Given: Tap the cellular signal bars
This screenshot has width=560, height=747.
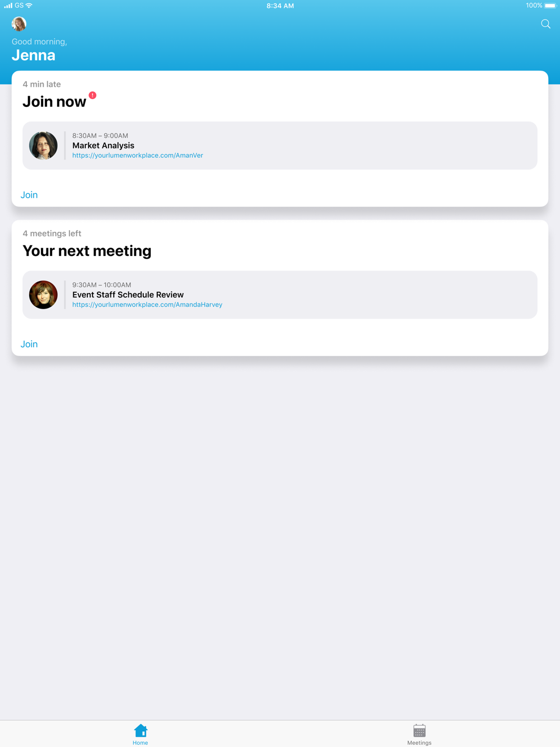Looking at the screenshot, I should (8, 6).
